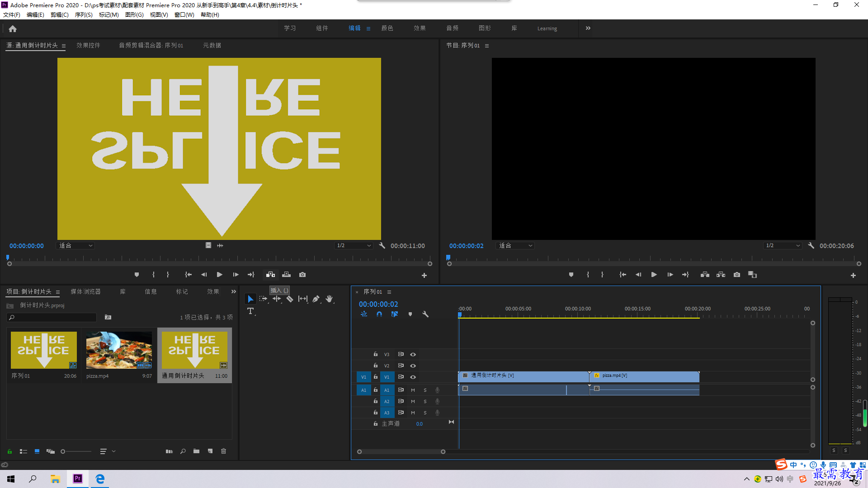868x488 pixels.
Task: Open Find in Project panel
Action: point(183,451)
